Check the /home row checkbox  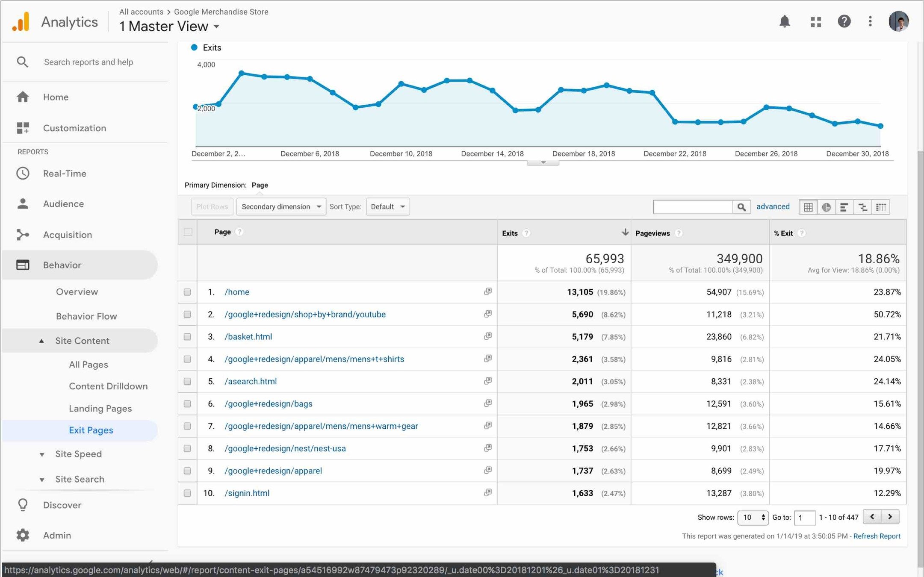187,292
